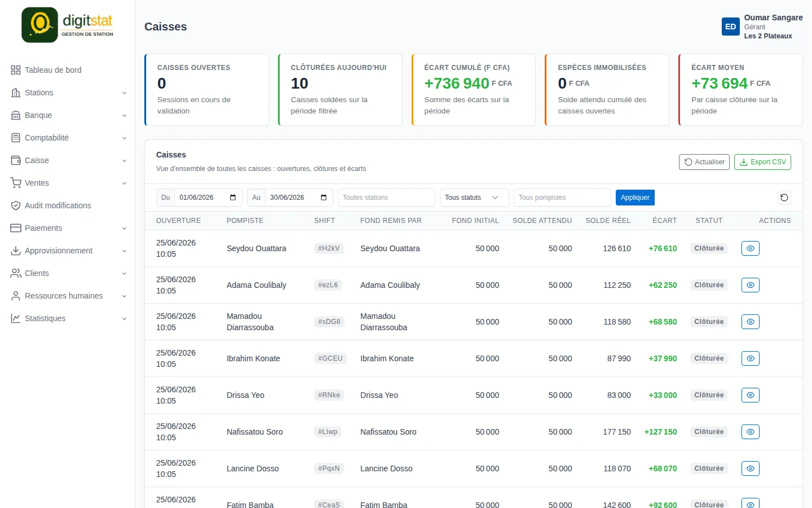This screenshot has width=812, height=508.
Task: Open the Tous statuts dropdown
Action: [474, 198]
